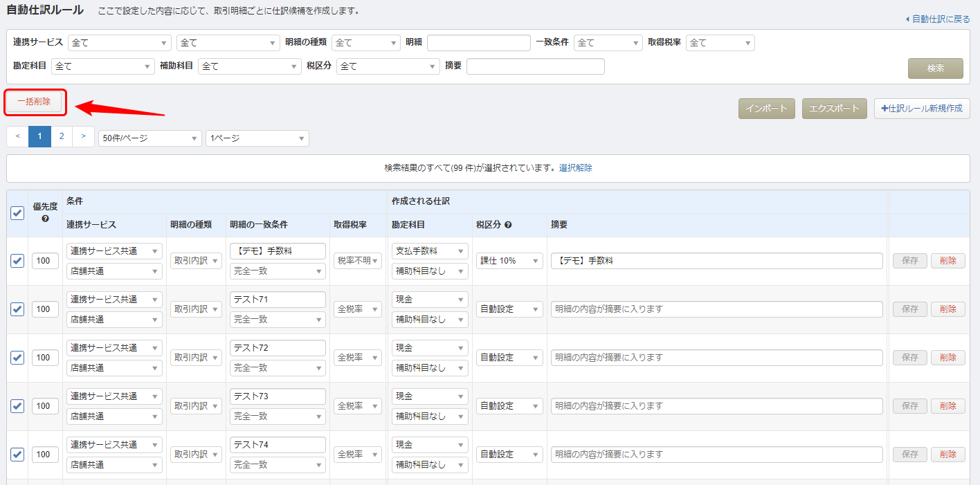
Task: Click 保存 in the テスト73 row
Action: point(910,406)
